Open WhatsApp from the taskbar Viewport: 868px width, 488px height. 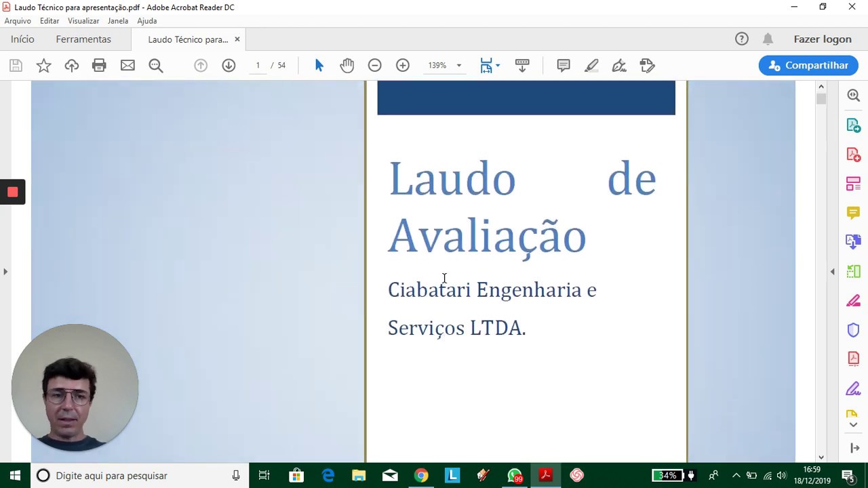515,476
